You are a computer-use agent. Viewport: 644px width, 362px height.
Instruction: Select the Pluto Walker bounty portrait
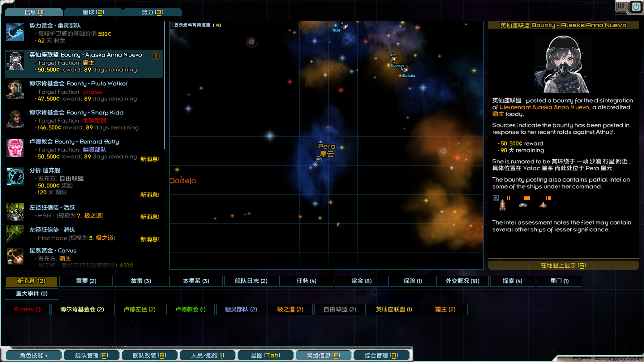pyautogui.click(x=15, y=90)
